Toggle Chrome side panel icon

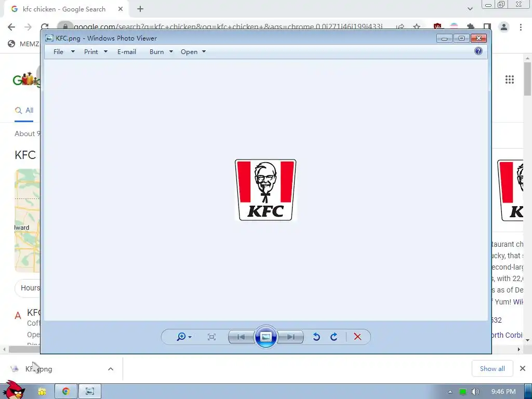point(487,27)
